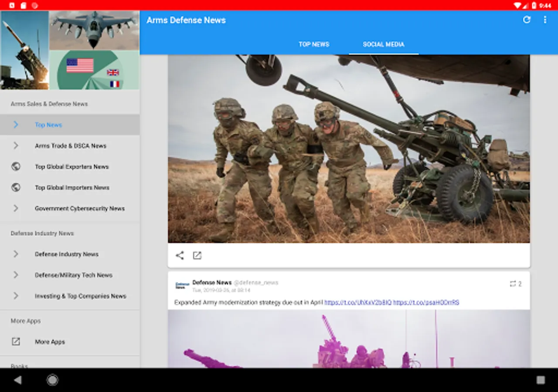
Task: Select the SOCIAL MEDIA tab
Action: [384, 44]
